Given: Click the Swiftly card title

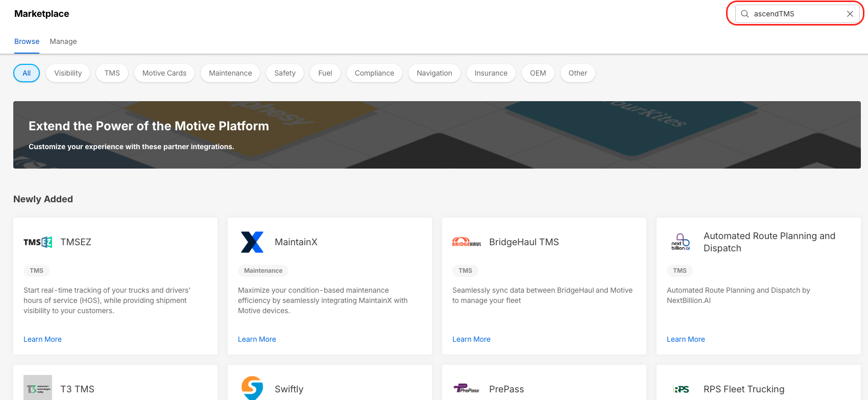Looking at the screenshot, I should 289,389.
